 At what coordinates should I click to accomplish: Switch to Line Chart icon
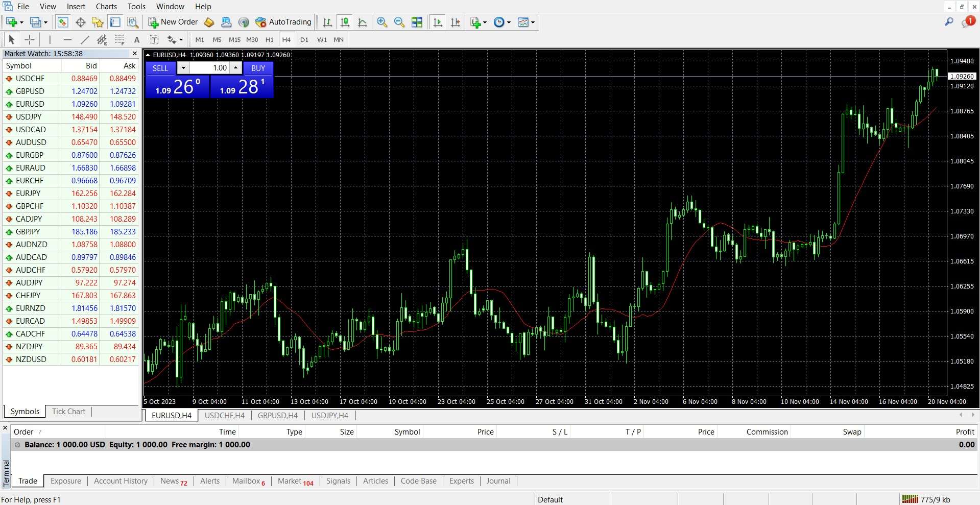[x=362, y=22]
